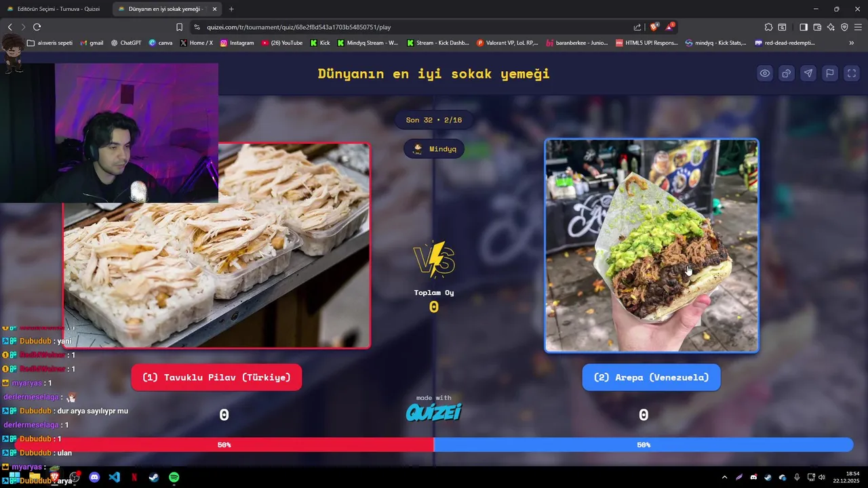Click the browser back arrow
Viewport: 868px width, 488px height.
(9, 27)
